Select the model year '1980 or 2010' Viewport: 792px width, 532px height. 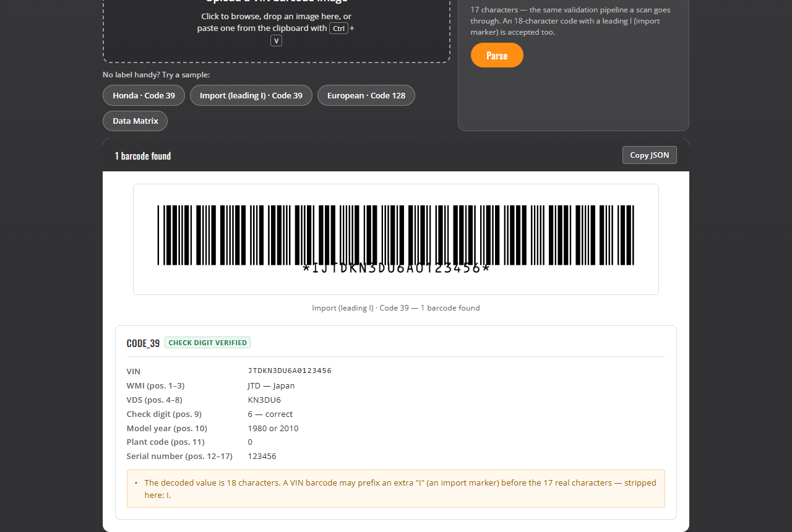(x=273, y=428)
